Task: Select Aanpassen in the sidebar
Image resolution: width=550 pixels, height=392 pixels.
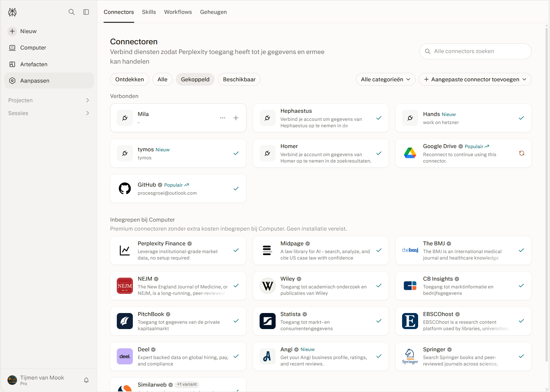Action: (x=49, y=81)
